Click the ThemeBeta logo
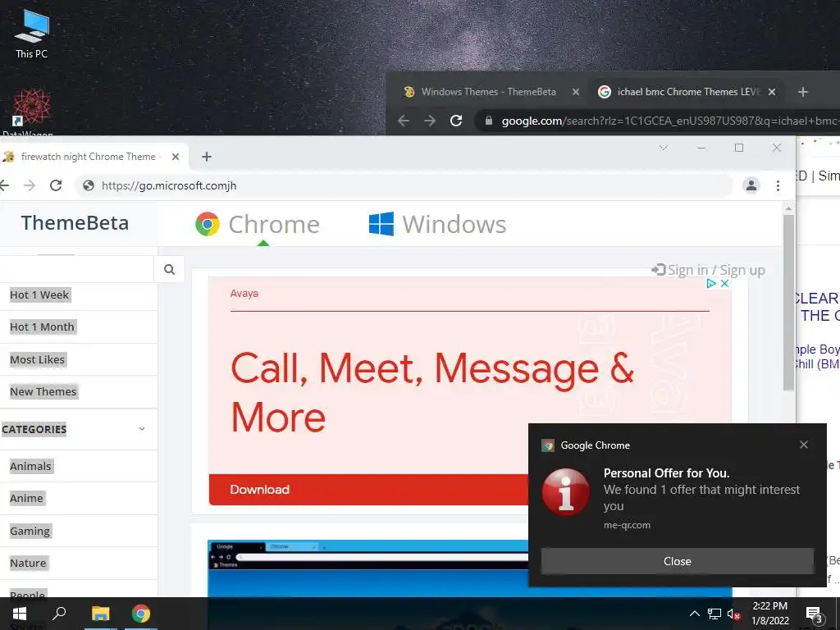Screen dimensions: 840x630 coord(75,223)
